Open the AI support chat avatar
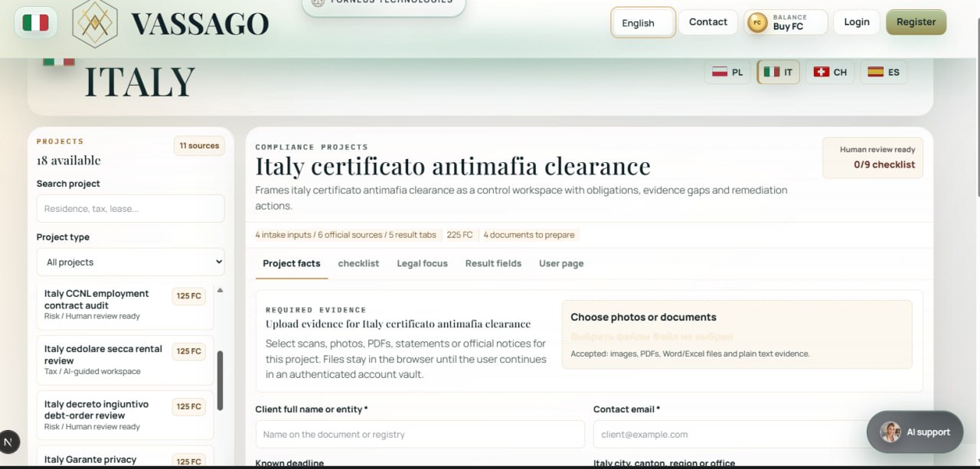This screenshot has height=469, width=980. click(890, 432)
